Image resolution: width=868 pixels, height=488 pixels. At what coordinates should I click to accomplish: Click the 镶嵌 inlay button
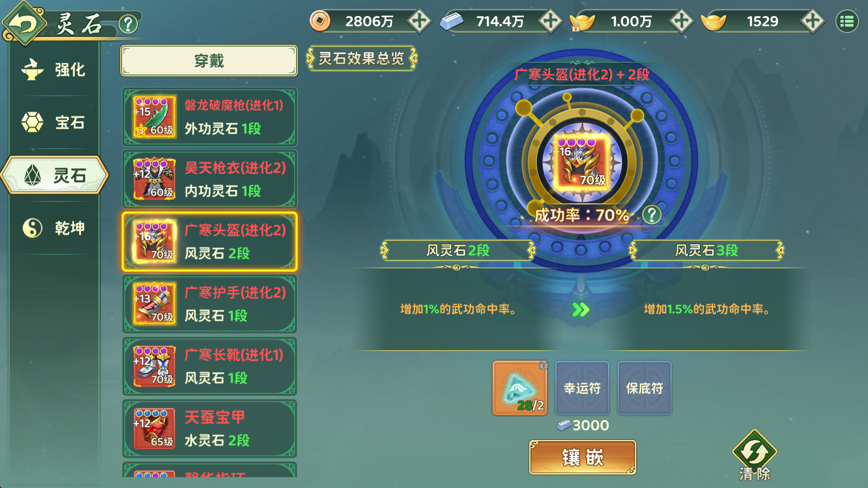(x=582, y=457)
